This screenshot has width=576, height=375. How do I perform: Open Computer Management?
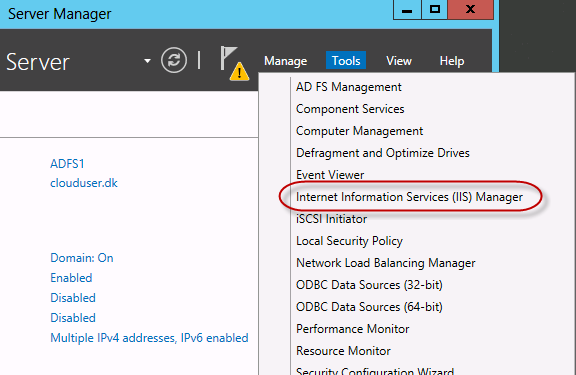[359, 131]
